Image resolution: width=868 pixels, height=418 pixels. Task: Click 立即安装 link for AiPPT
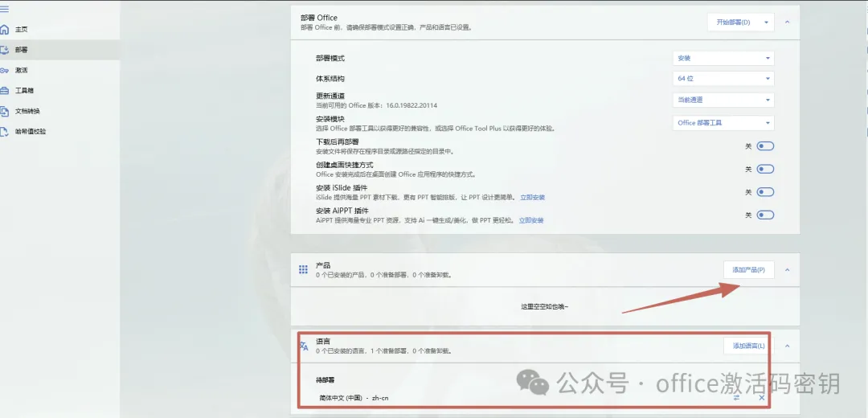[531, 220]
